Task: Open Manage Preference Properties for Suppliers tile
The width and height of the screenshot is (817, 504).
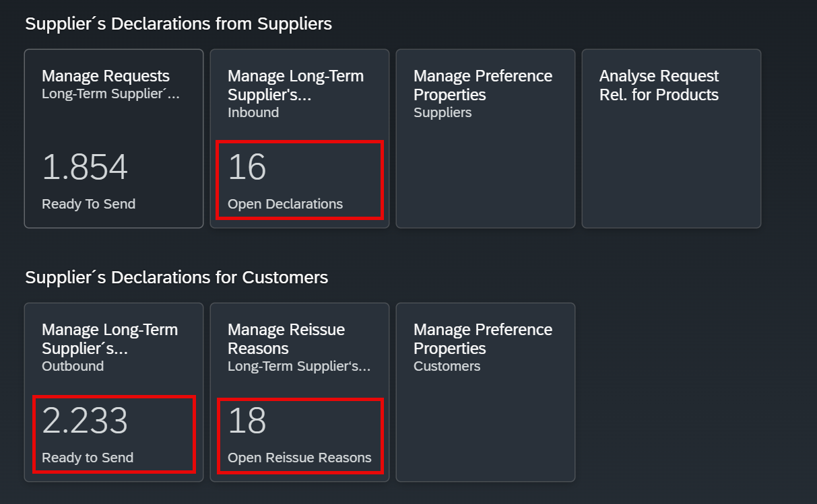Action: [x=486, y=139]
